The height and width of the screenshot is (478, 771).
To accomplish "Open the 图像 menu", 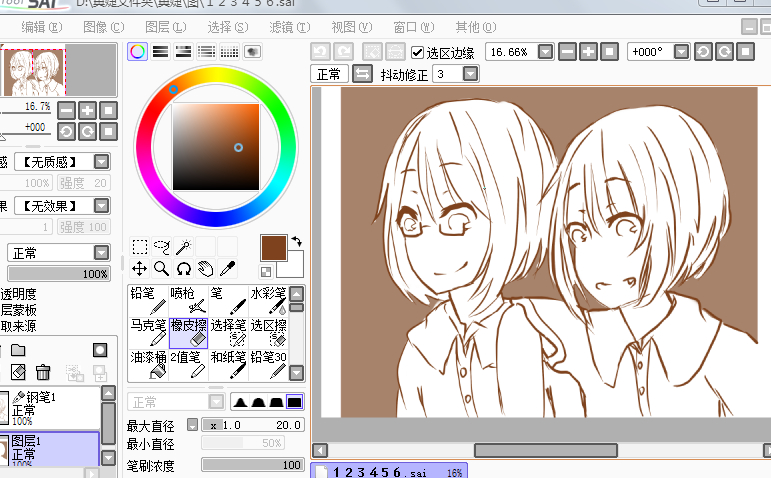I will [x=103, y=27].
